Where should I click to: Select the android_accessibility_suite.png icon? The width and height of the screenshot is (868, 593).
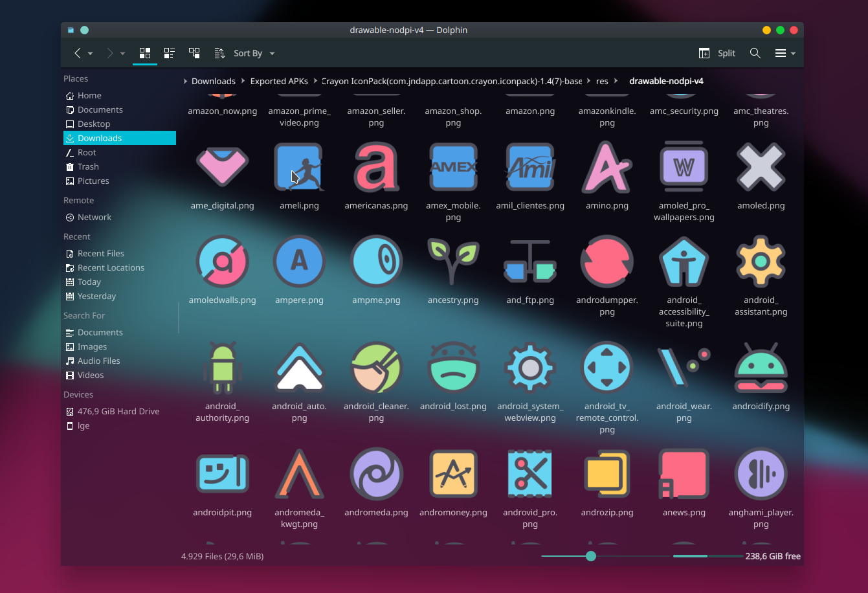click(684, 262)
